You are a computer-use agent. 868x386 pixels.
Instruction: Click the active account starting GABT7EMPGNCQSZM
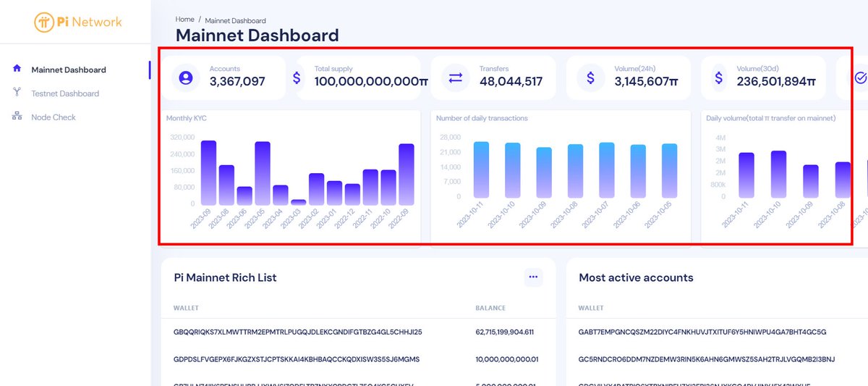tap(702, 332)
